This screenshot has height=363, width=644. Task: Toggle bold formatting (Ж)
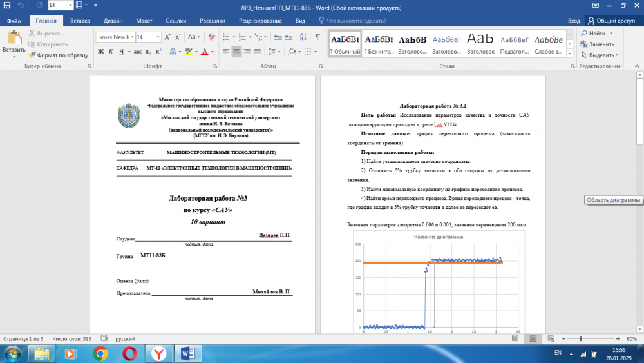point(101,52)
